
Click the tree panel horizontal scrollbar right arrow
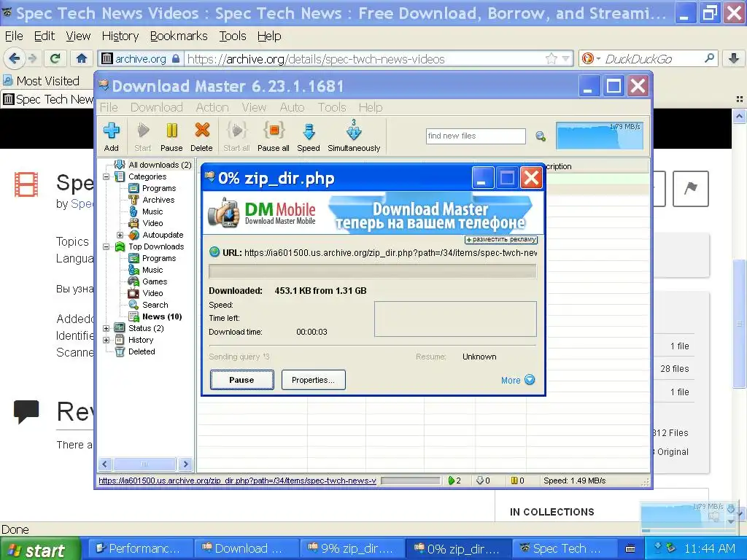185,464
